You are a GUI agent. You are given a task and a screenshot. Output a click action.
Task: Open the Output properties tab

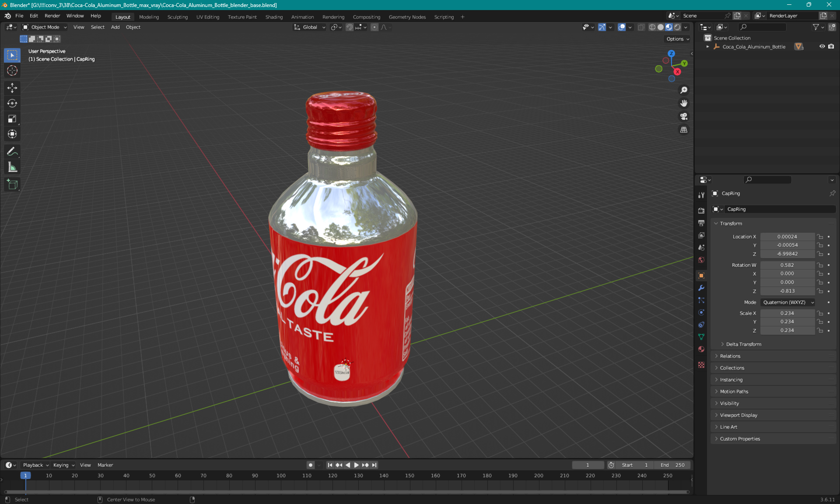701,223
